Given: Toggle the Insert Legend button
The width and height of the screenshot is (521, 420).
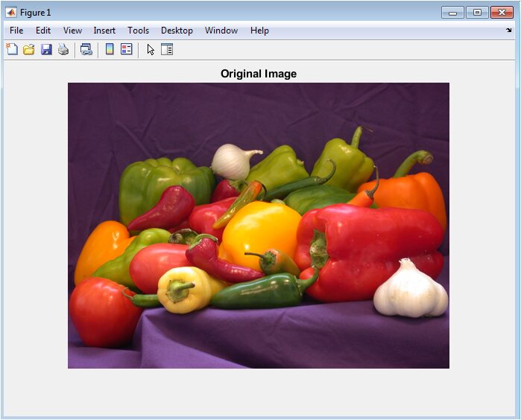Looking at the screenshot, I should click(126, 50).
